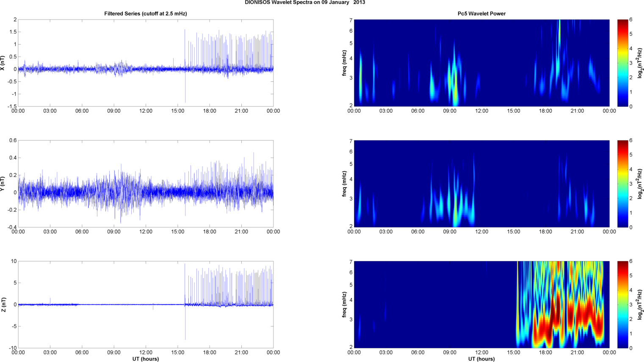Click the middle wavelet plot colorbar

coord(622,184)
